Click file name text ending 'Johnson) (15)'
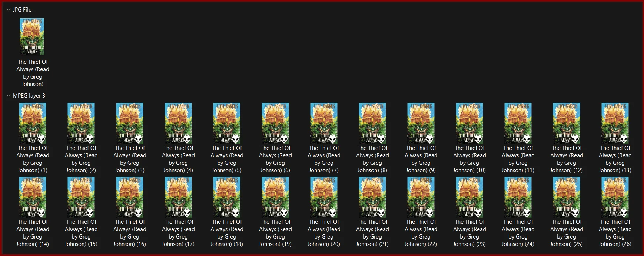This screenshot has width=644, height=256. pyautogui.click(x=81, y=233)
